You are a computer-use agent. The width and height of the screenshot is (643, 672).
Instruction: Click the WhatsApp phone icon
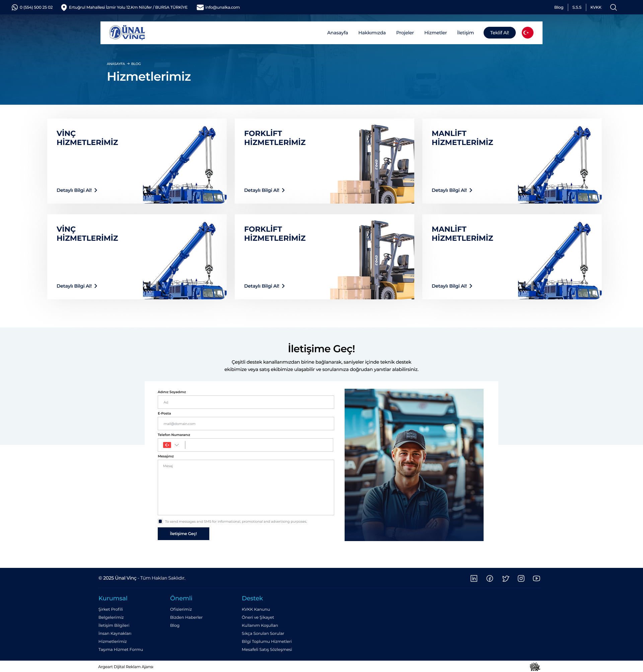pyautogui.click(x=15, y=7)
